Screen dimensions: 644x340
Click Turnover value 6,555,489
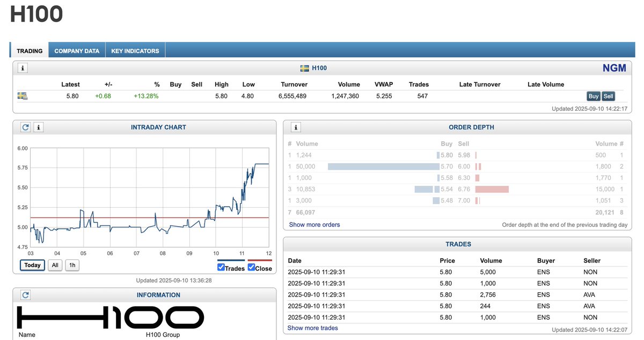[x=292, y=96]
